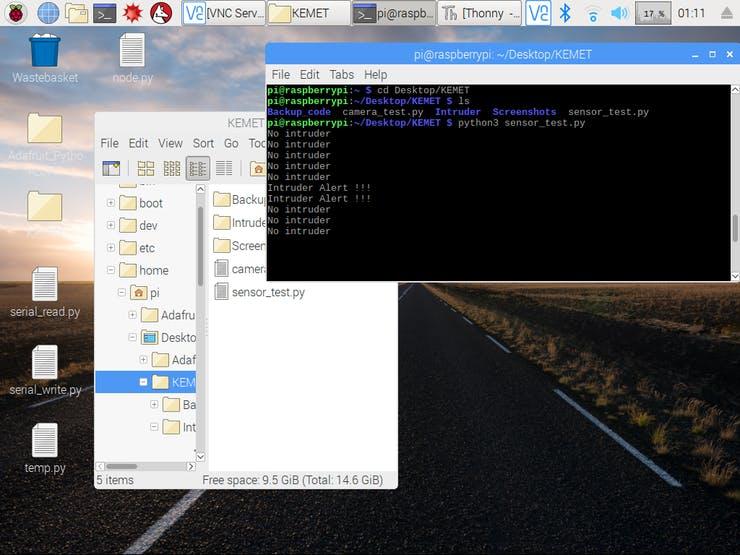740x555 pixels.
Task: Open the Raspberry Pi main menu
Action: (x=16, y=13)
